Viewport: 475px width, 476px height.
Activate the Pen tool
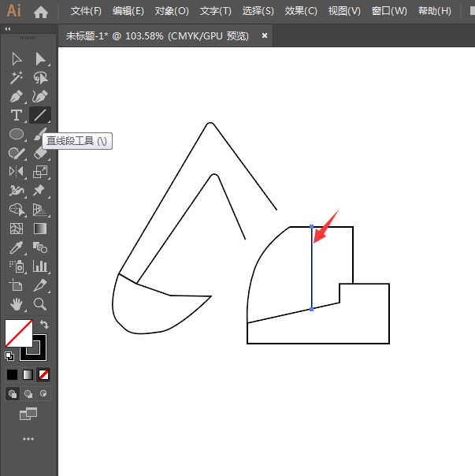17,96
